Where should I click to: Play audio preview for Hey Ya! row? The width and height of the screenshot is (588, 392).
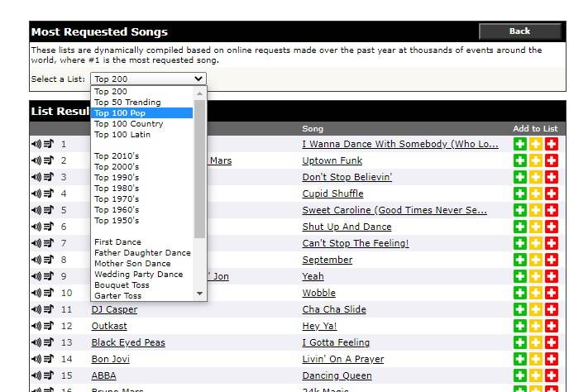(36, 326)
